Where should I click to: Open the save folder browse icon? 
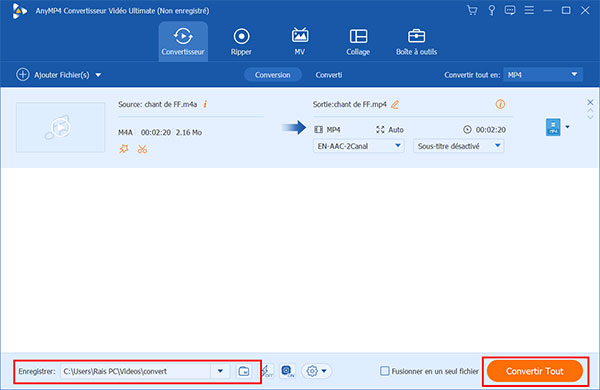click(x=244, y=371)
